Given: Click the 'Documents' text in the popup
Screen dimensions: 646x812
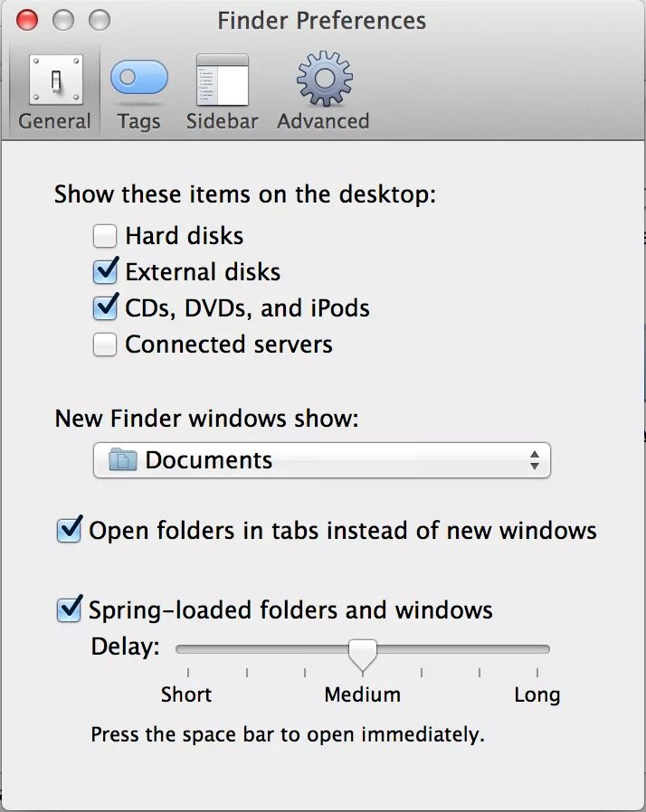Looking at the screenshot, I should (x=209, y=460).
